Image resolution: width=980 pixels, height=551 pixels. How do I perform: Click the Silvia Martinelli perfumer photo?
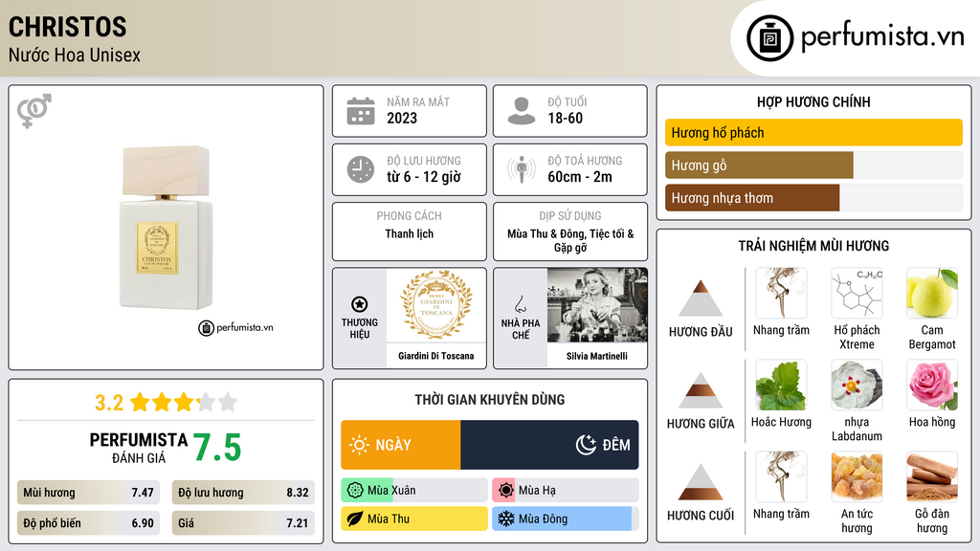tap(597, 305)
